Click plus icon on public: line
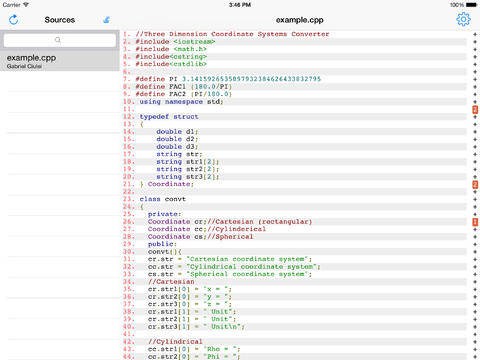This screenshot has height=360, width=480. coord(475,244)
